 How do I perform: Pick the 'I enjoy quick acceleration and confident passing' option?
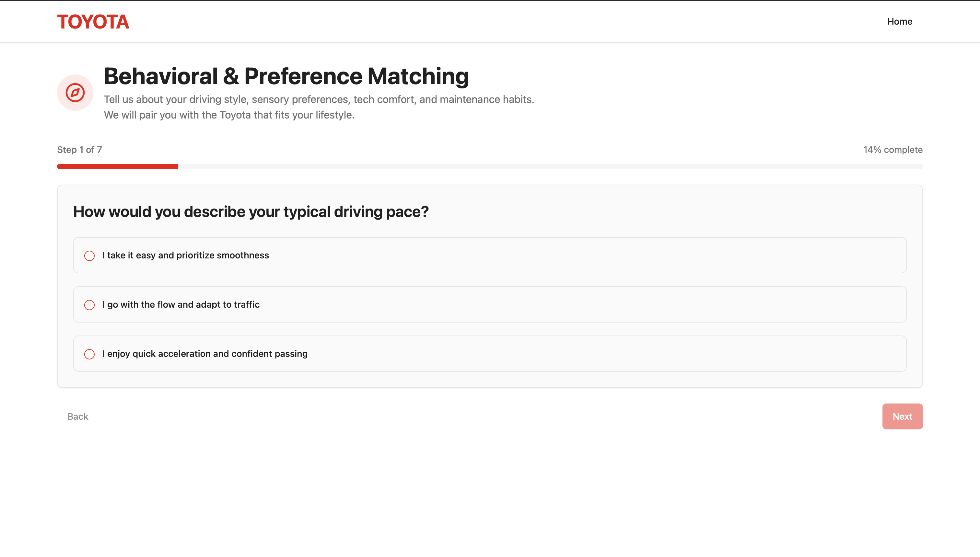click(490, 354)
